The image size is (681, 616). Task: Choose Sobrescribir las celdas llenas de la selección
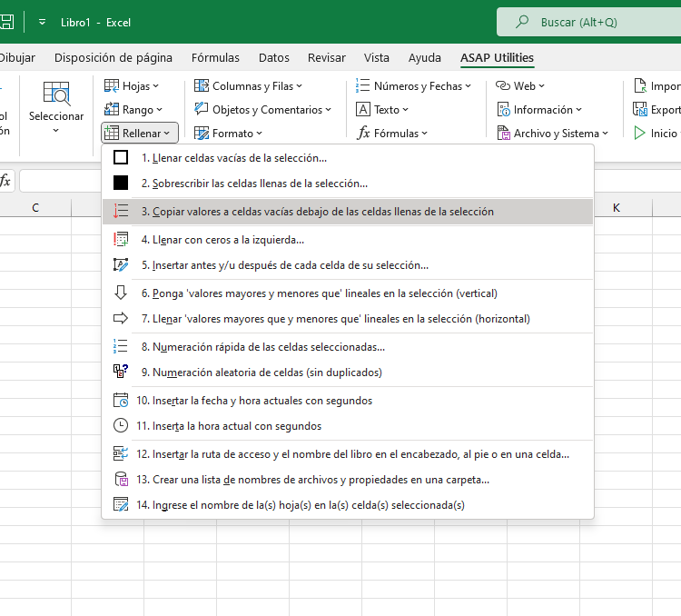click(x=348, y=184)
